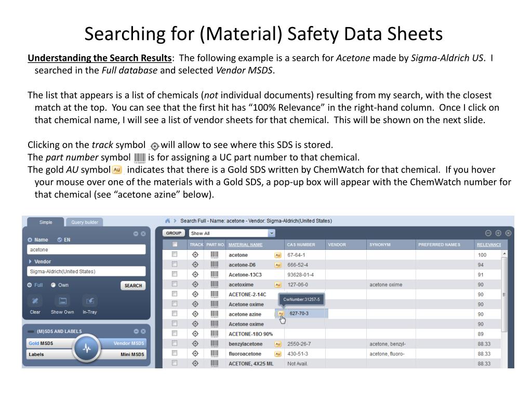The width and height of the screenshot is (532, 399).
Task: Open the fluoroacetone material name
Action: point(245,354)
